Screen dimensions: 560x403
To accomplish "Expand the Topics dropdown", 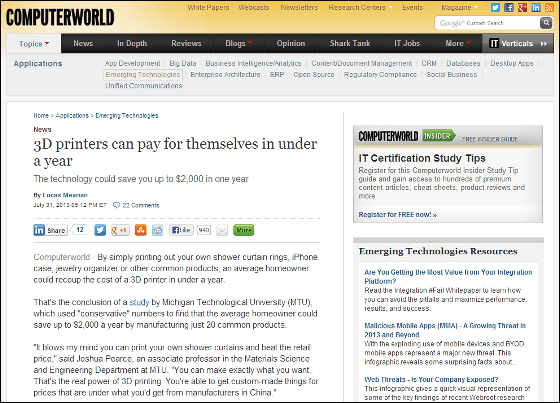I will pyautogui.click(x=34, y=44).
